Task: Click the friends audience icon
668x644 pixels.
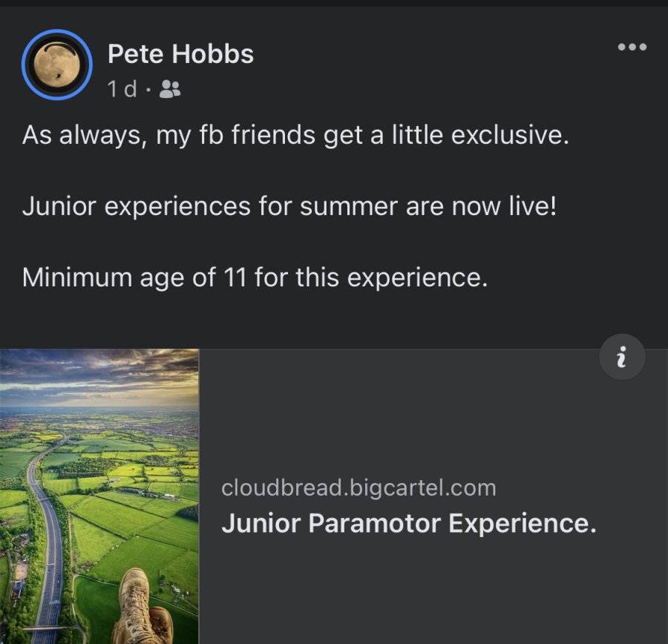Action: (x=169, y=89)
